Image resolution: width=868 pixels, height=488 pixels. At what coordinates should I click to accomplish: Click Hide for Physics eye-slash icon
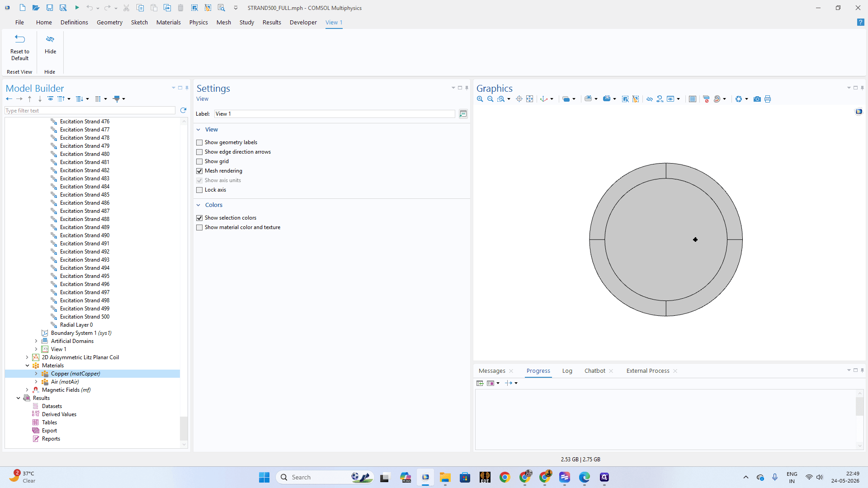tap(650, 99)
